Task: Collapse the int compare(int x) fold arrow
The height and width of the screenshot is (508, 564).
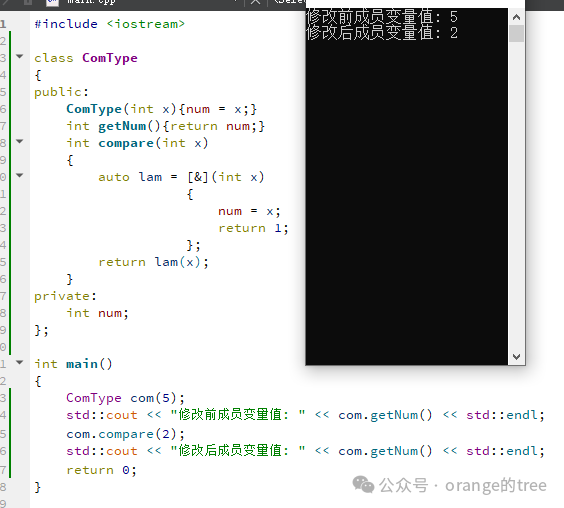Action: [x=20, y=141]
